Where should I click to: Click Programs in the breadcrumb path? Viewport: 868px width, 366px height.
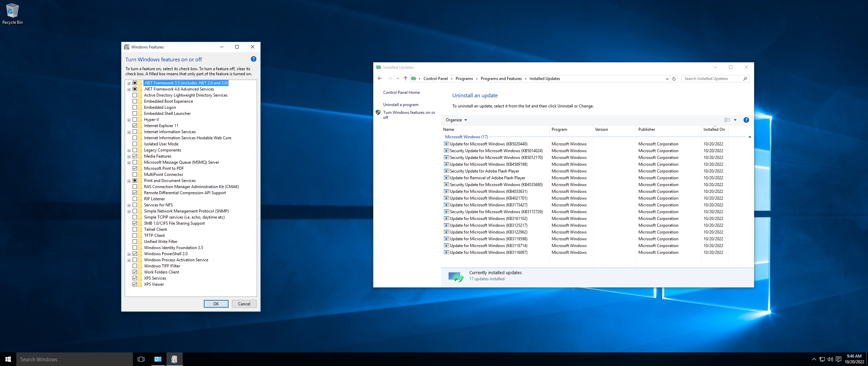(464, 79)
